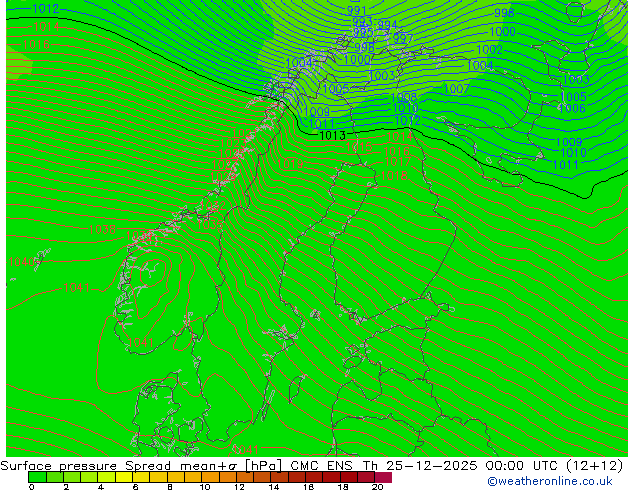Select the red 1029 pressure label

(x=223, y=177)
